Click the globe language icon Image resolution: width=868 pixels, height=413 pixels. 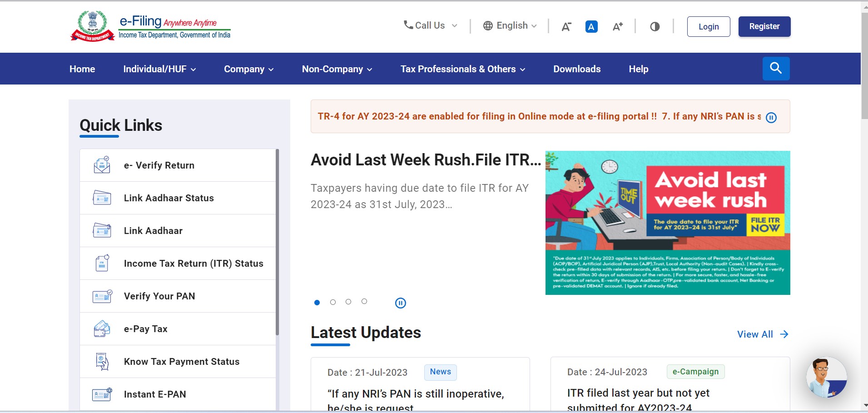click(488, 26)
